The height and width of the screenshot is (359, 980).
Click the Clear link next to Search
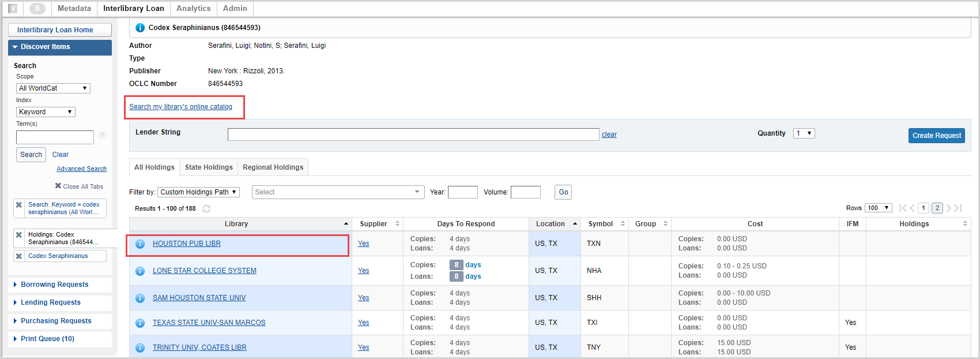tap(61, 155)
